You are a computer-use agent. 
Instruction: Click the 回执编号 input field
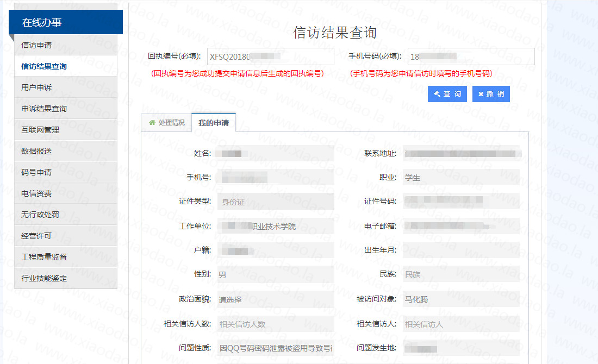point(270,57)
